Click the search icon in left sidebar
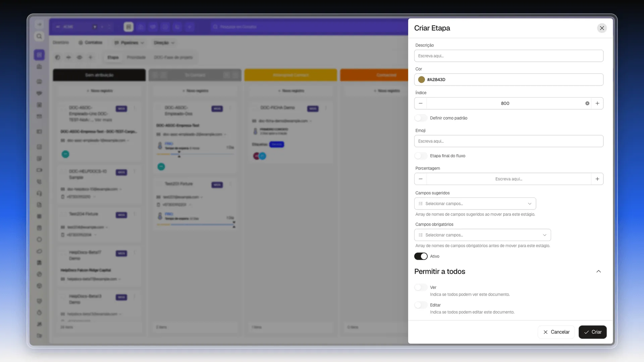Screen dimensions: 644x362 pyautogui.click(x=39, y=36)
